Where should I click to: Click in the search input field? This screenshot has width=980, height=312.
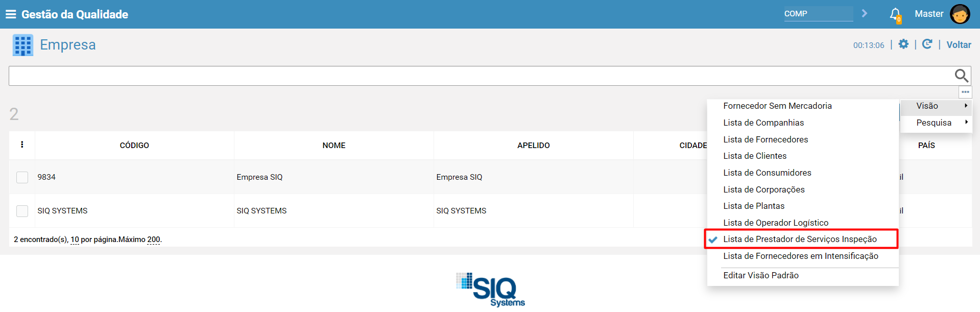480,76
